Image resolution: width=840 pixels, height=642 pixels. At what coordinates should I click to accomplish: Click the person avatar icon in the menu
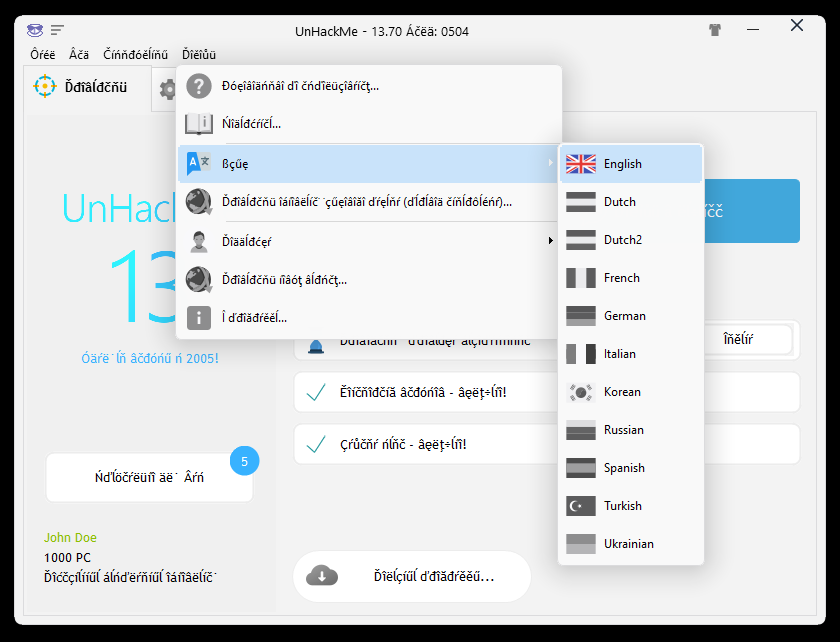(199, 241)
